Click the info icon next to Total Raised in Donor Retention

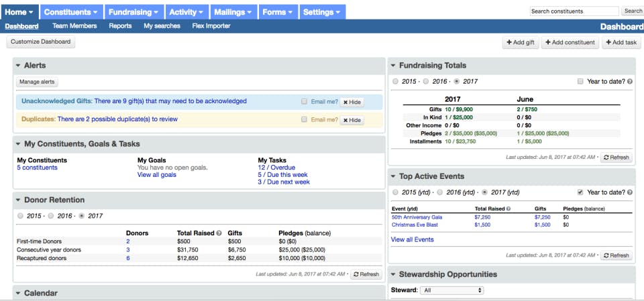click(219, 233)
